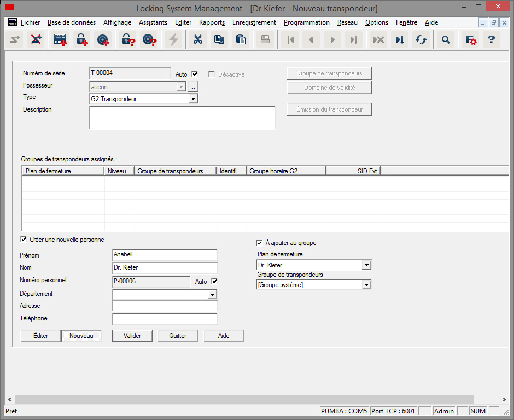The width and height of the screenshot is (514, 420).
Task: Open the Base de données menu
Action: [71, 22]
